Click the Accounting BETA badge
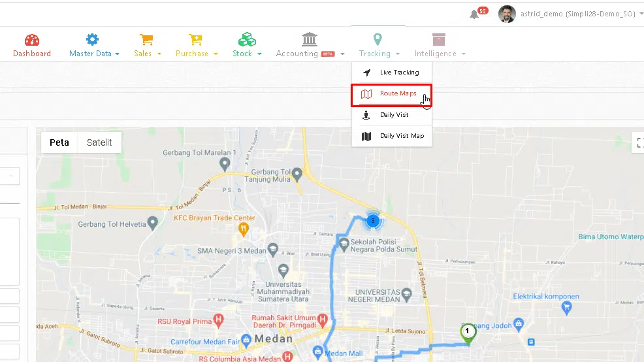 click(328, 54)
